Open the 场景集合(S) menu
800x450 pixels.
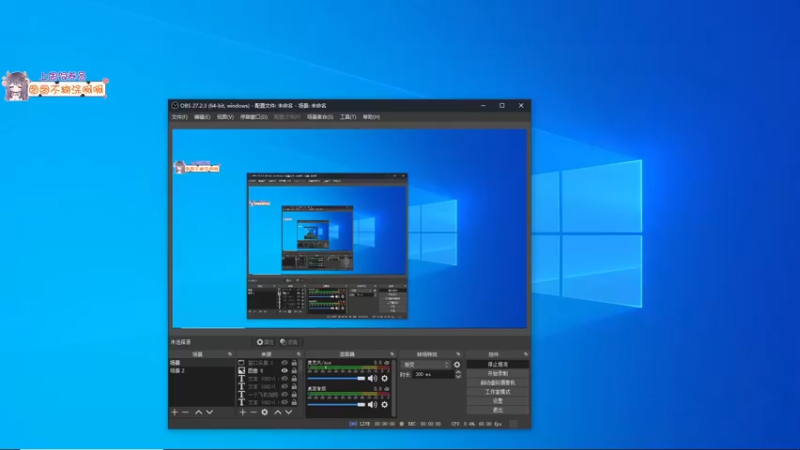tap(320, 117)
